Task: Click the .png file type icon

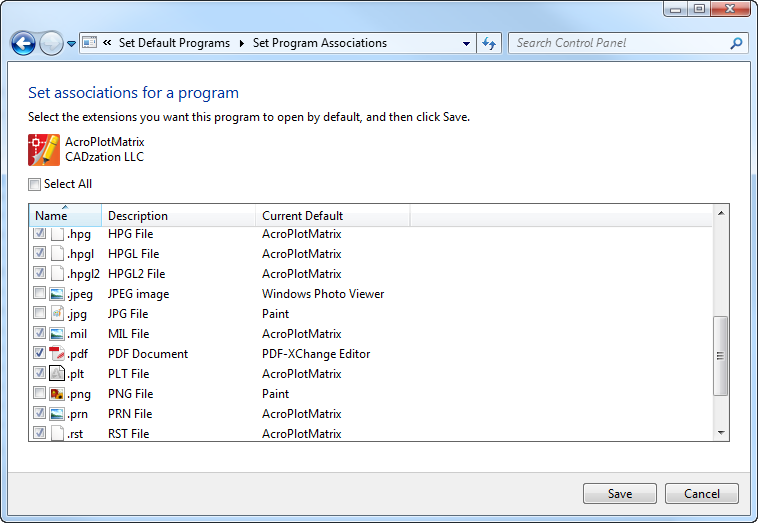Action: click(x=57, y=394)
